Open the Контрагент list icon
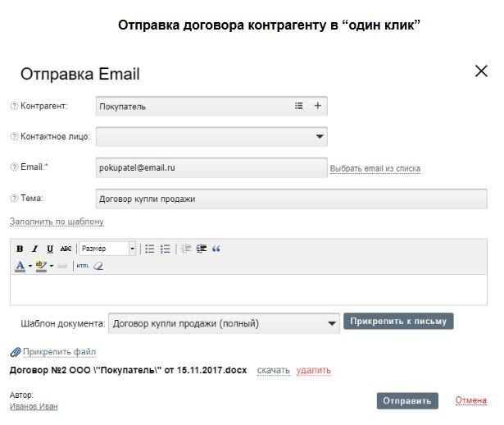504x425 pixels. (x=298, y=106)
